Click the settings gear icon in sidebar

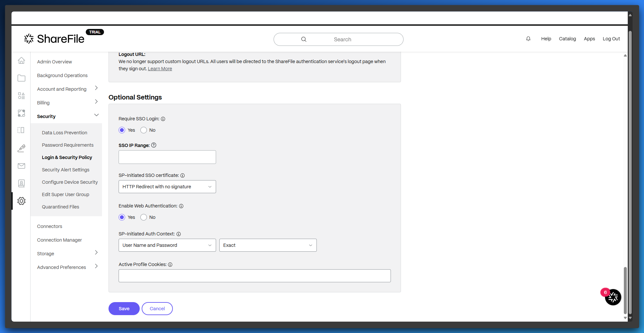click(x=21, y=201)
